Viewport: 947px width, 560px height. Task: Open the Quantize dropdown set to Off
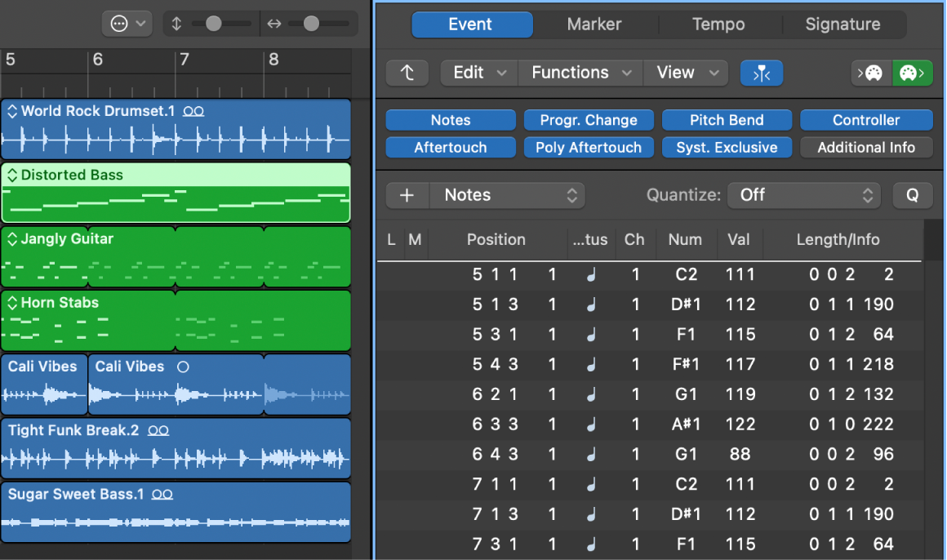[x=803, y=195]
